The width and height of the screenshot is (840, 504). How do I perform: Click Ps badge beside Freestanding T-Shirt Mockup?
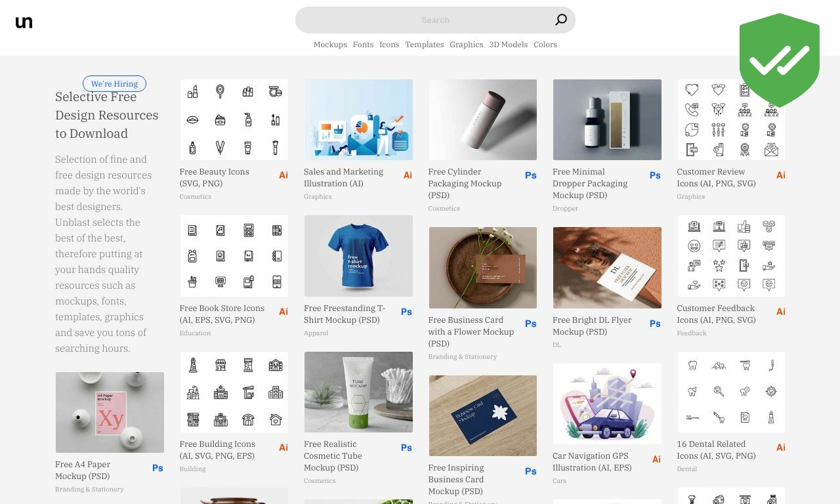click(x=406, y=312)
